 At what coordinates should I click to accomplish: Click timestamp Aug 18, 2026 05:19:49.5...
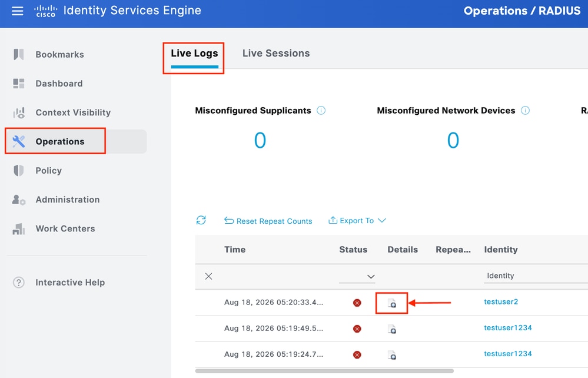point(273,328)
